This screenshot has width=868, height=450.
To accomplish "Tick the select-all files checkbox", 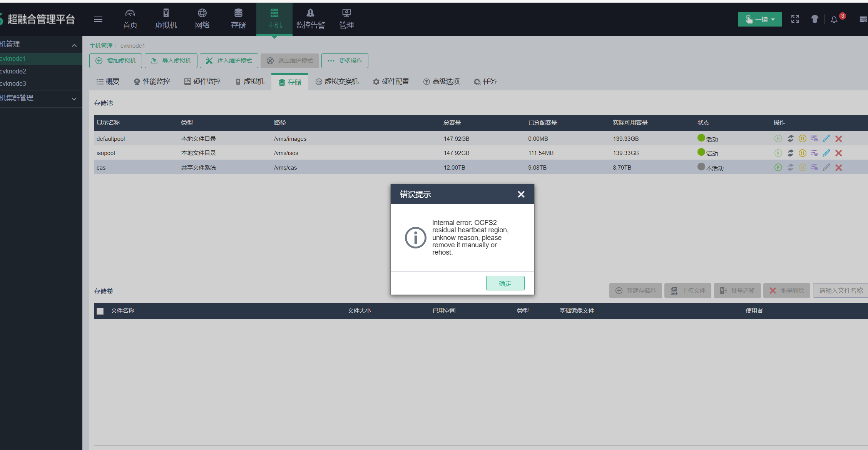I will (x=100, y=311).
